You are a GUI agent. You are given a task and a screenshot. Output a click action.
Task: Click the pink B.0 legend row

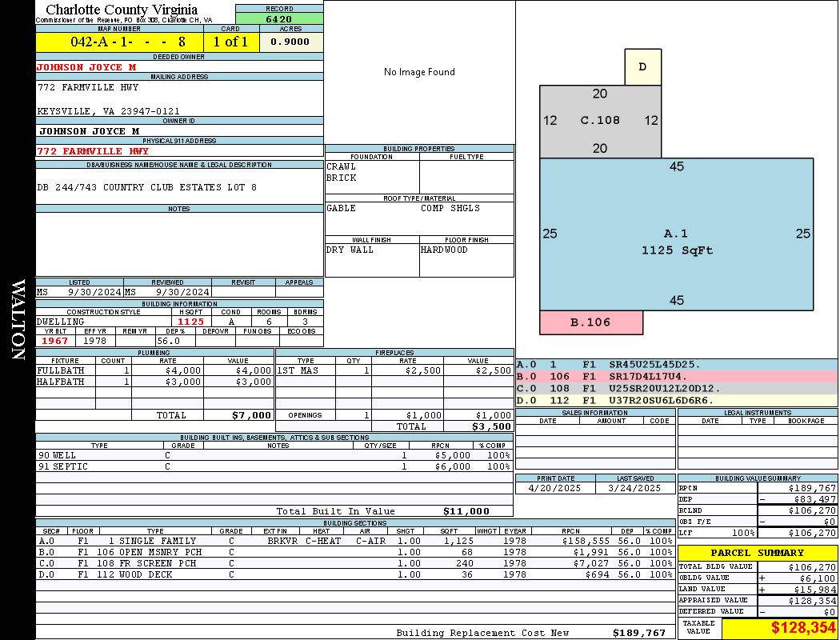pos(676,376)
